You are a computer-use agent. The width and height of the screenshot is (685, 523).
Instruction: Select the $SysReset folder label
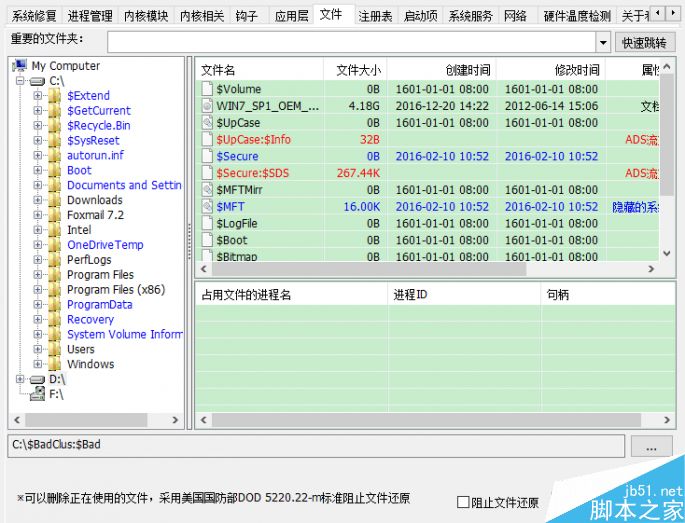pos(93,140)
